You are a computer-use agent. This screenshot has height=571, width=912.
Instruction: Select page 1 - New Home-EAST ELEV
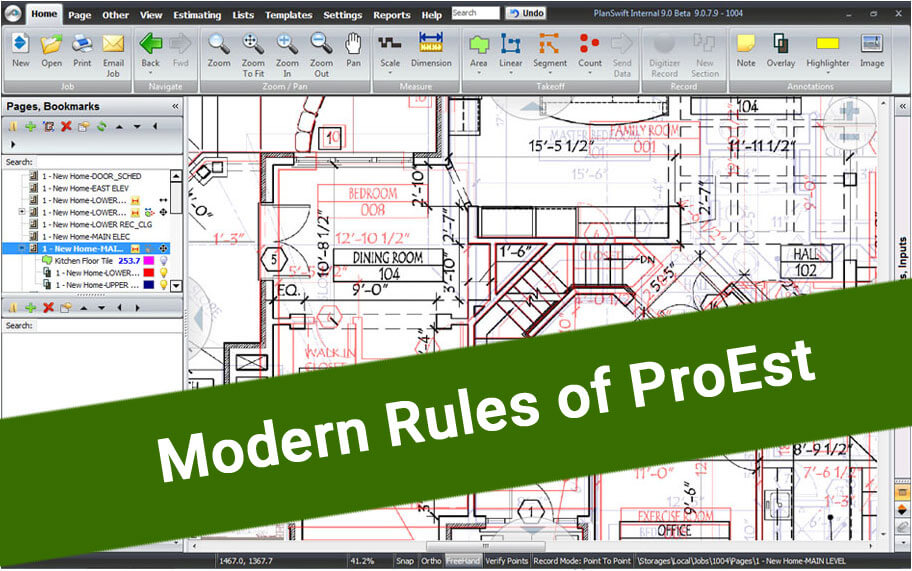point(85,188)
